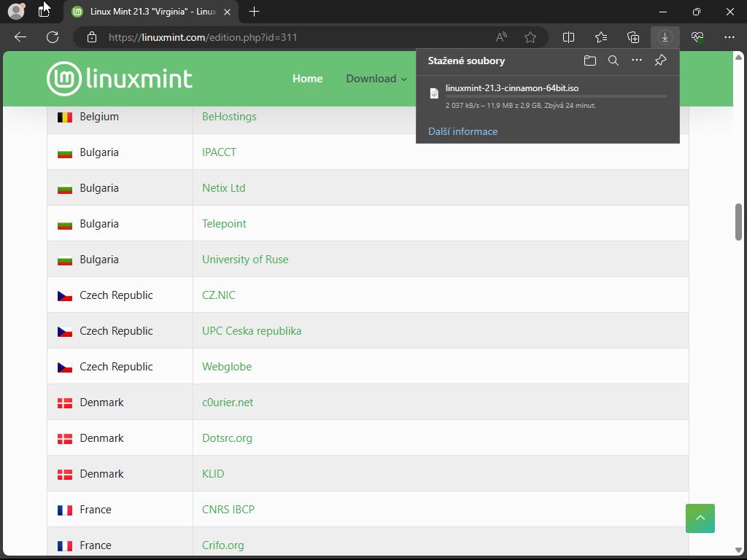747x560 pixels.
Task: Click the address bar URL field
Action: 292,37
